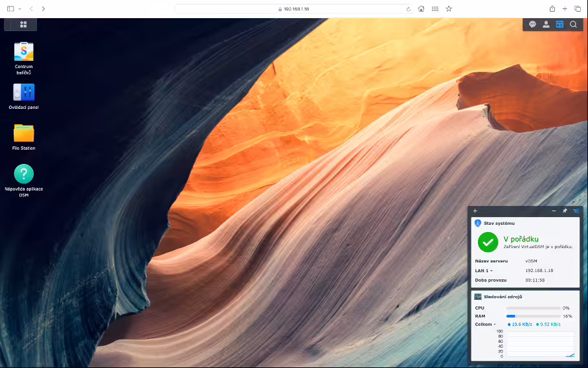This screenshot has height=368, width=588.
Task: Show the browser tab overview
Action: pos(578,8)
